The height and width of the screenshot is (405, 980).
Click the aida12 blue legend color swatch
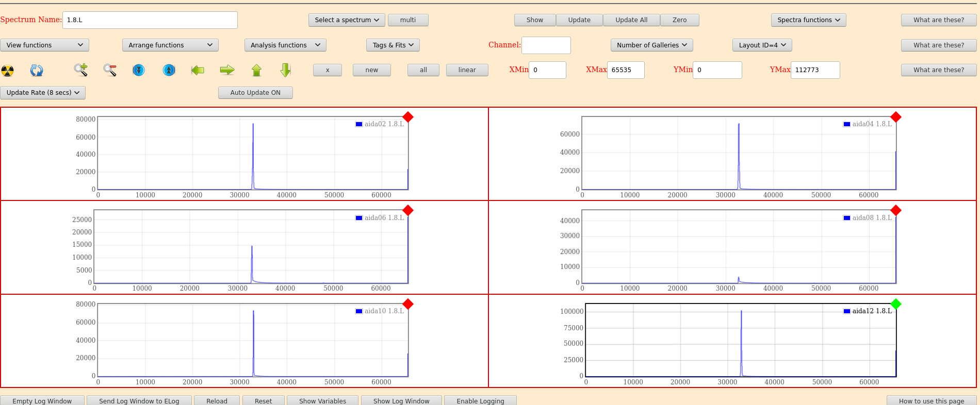(x=846, y=311)
